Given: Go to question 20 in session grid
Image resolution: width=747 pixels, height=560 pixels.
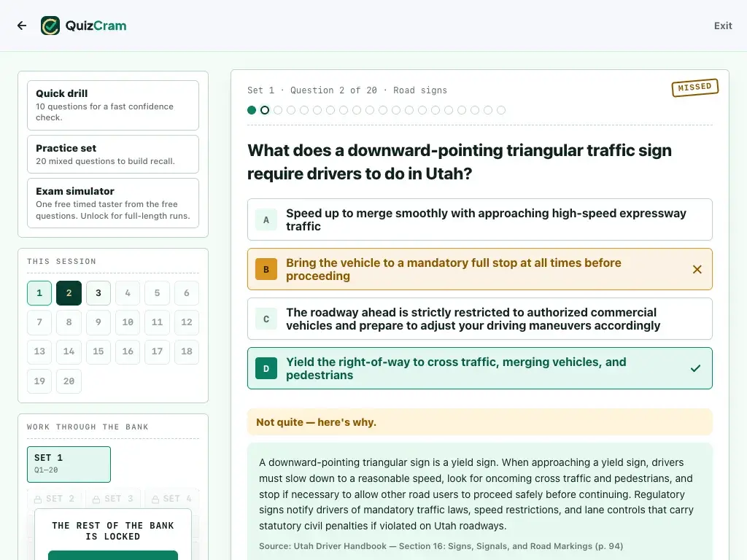Looking at the screenshot, I should click(69, 381).
